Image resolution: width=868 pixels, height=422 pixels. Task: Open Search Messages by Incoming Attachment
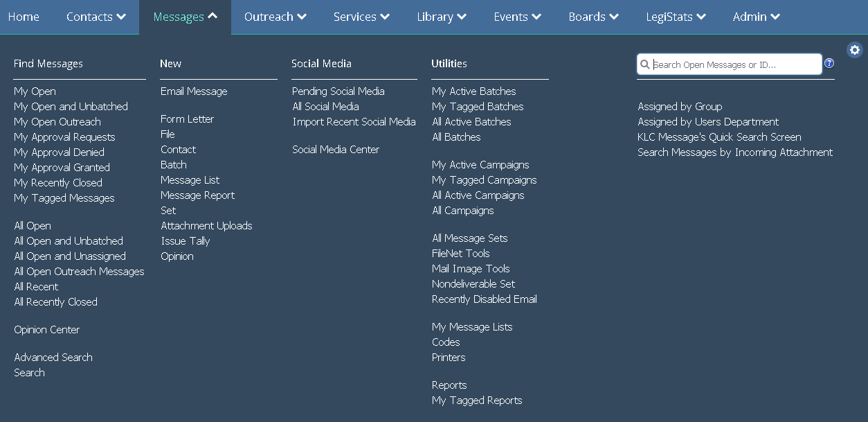point(735,152)
